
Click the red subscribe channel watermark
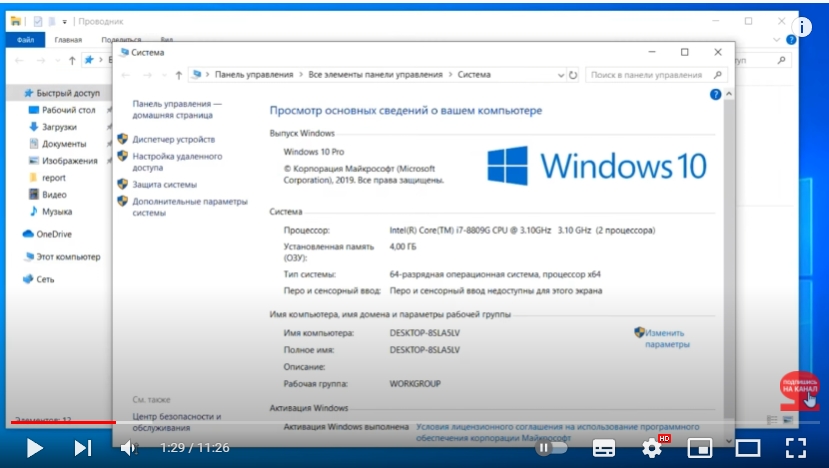799,392
